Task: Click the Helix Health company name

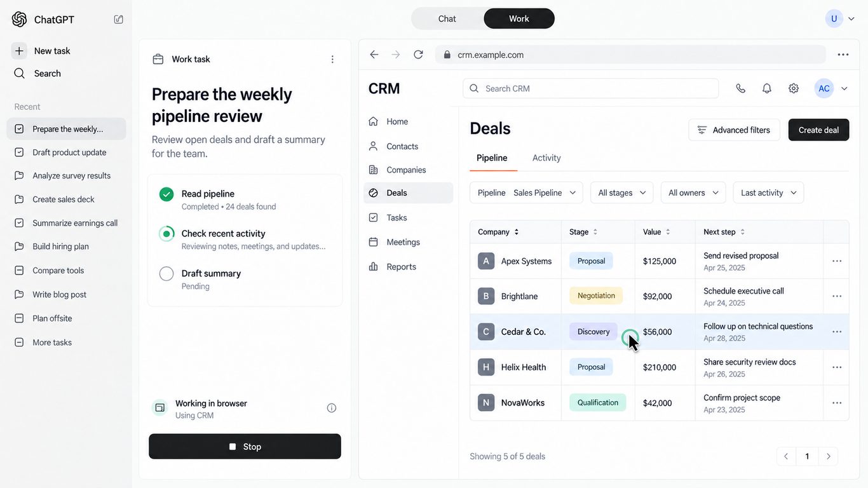Action: pos(524,367)
